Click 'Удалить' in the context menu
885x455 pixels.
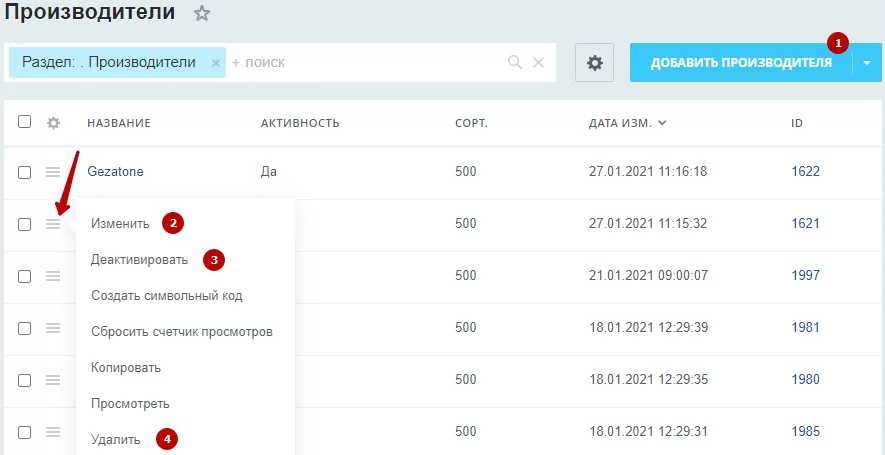pyautogui.click(x=116, y=440)
